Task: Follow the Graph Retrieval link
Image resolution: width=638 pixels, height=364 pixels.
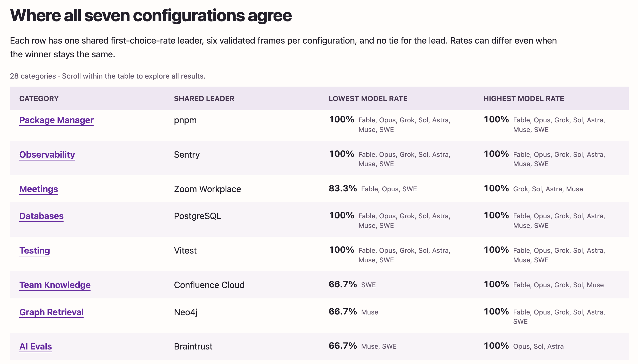Action: [51, 312]
